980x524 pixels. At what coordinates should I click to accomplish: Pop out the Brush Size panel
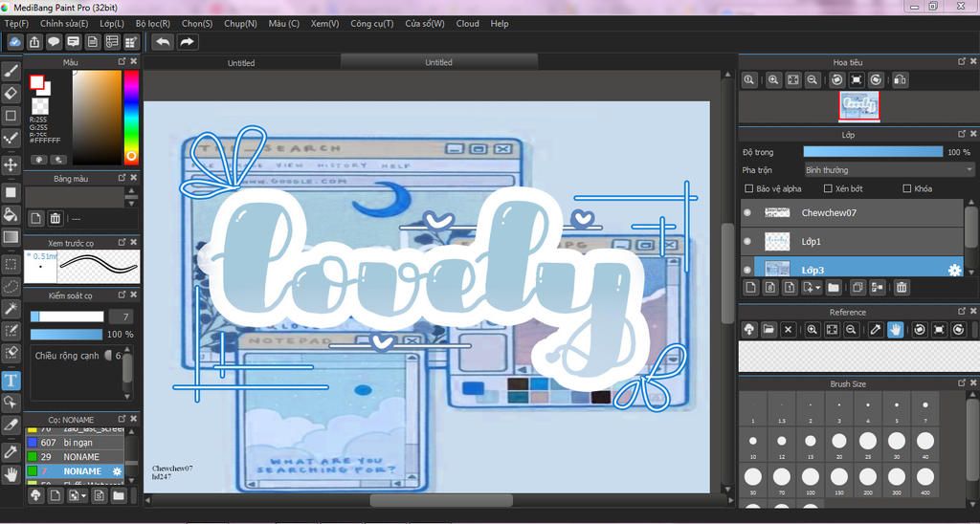(962, 383)
